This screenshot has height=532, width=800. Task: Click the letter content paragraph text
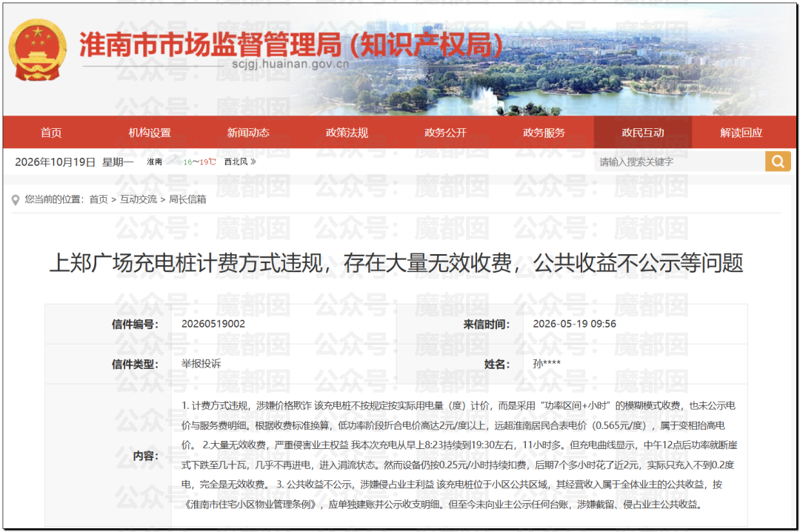pos(459,455)
